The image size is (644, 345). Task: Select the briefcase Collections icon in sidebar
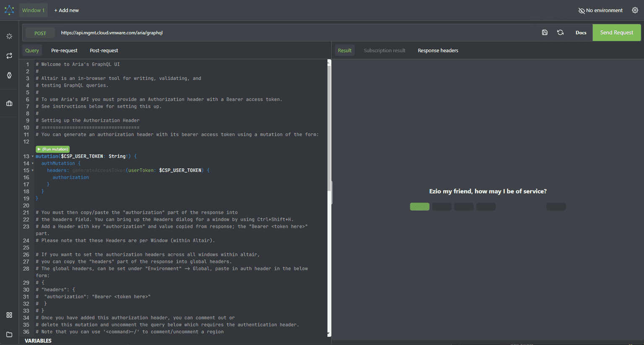pos(9,103)
